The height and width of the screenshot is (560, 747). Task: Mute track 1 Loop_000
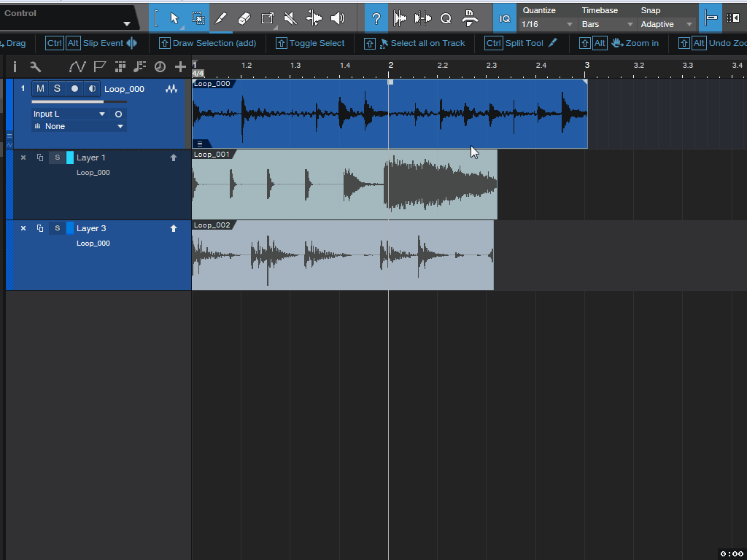click(40, 89)
